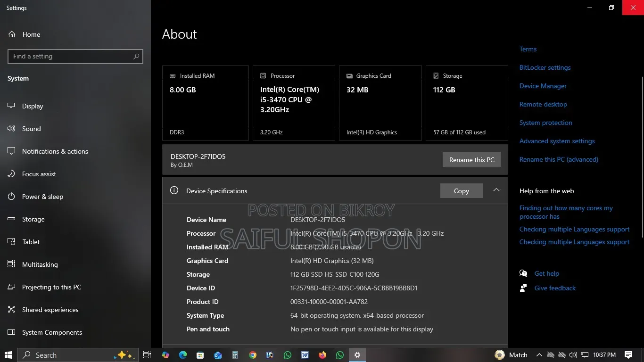Open the Action Center notifications icon

click(628, 355)
